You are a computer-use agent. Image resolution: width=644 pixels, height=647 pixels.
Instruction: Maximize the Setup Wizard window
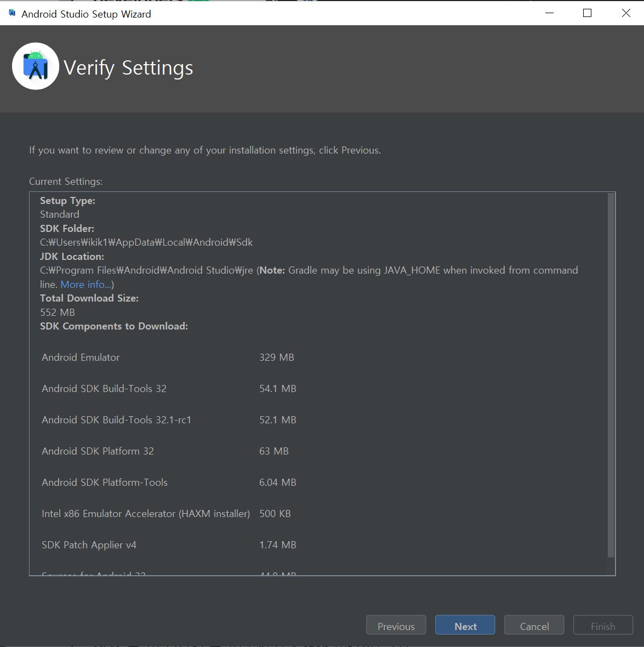coord(587,13)
